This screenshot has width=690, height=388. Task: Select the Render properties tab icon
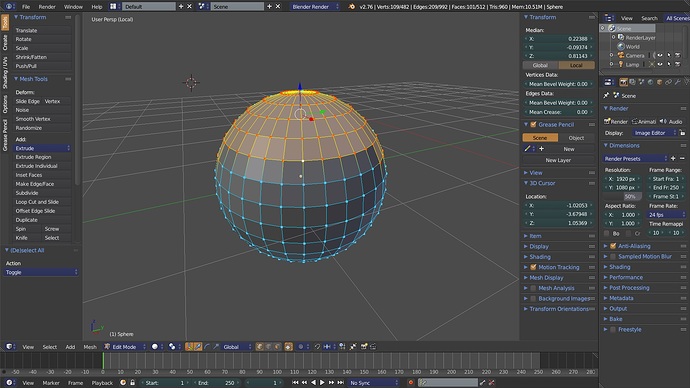[x=624, y=82]
